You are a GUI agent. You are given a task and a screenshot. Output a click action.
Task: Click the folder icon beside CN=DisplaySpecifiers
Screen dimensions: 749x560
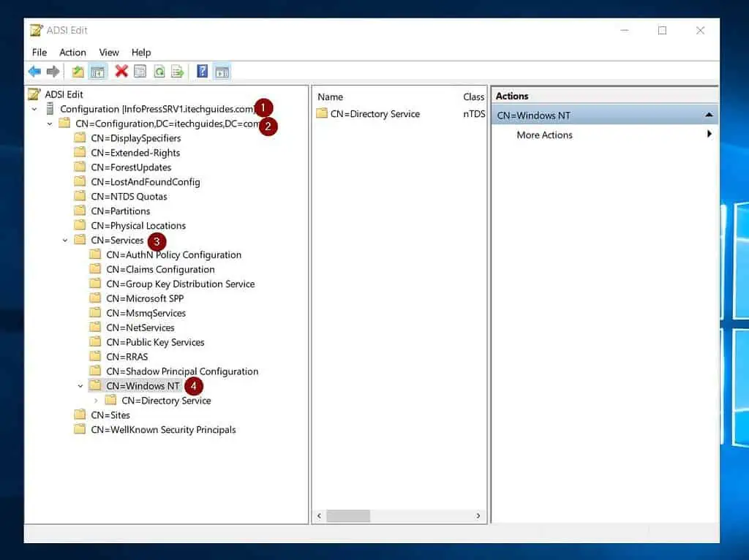pos(80,138)
